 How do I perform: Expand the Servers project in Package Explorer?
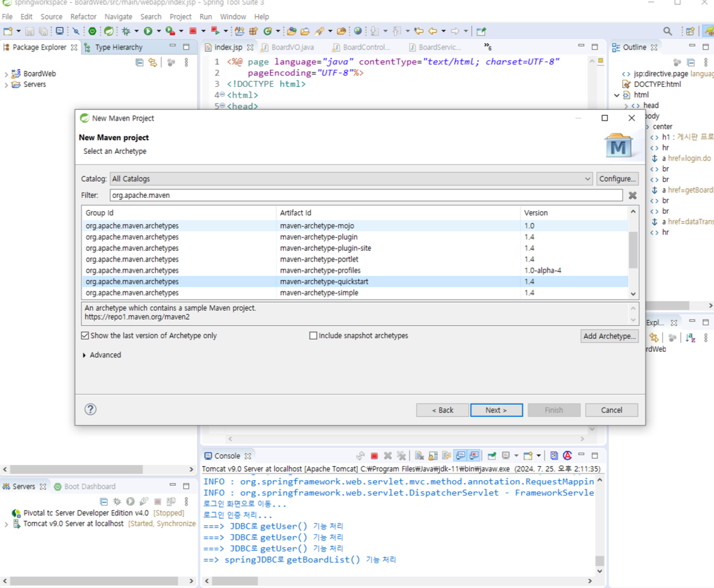[6, 85]
